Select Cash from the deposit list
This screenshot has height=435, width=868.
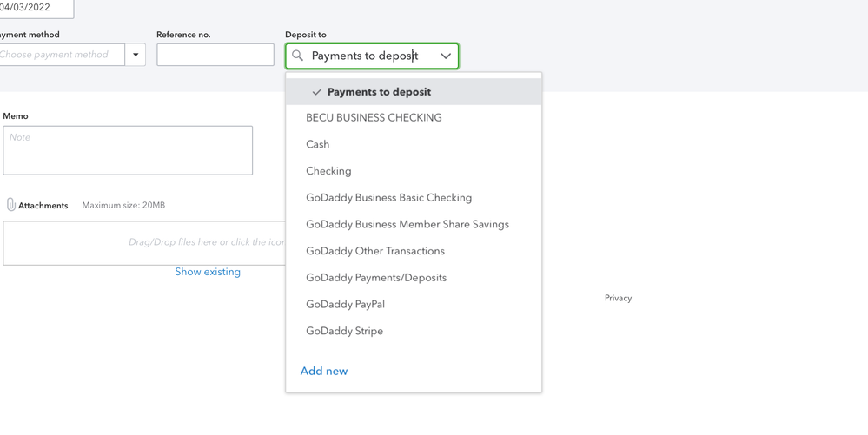(x=317, y=144)
